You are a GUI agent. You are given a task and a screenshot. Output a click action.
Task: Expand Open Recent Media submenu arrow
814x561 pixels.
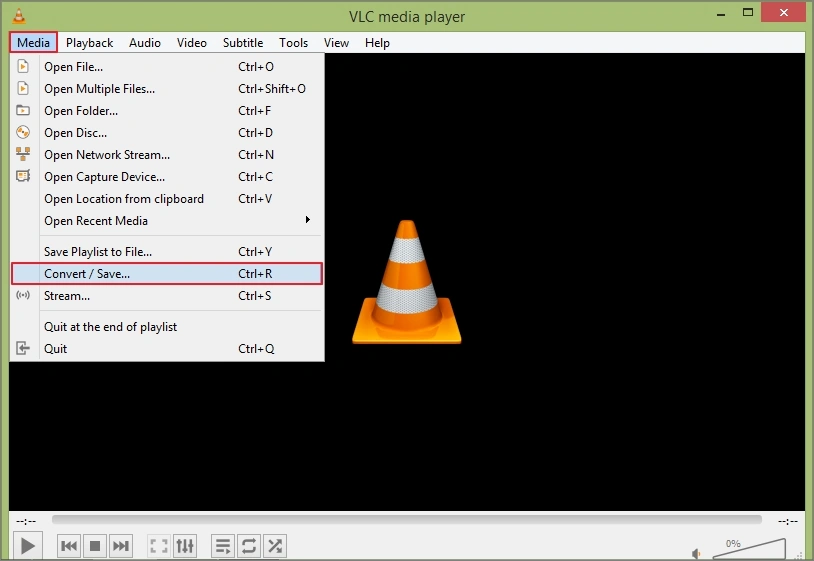(x=308, y=220)
